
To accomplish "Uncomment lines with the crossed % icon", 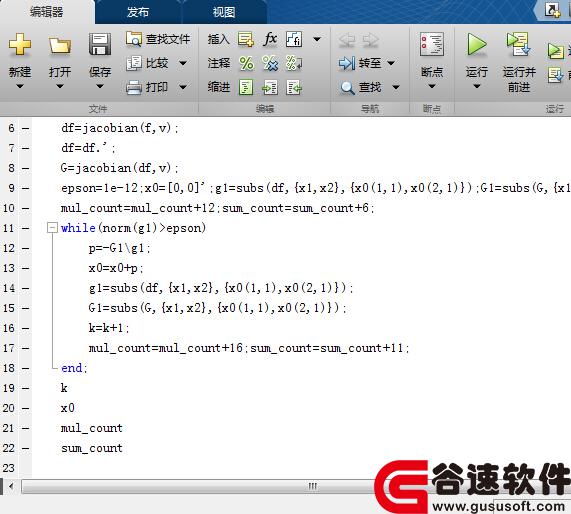I will coord(270,63).
